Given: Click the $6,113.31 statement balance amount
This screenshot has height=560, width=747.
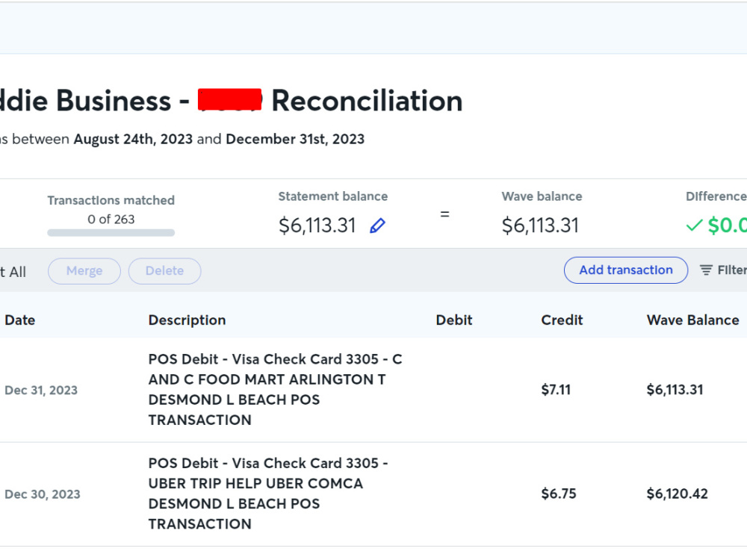Looking at the screenshot, I should (x=317, y=225).
